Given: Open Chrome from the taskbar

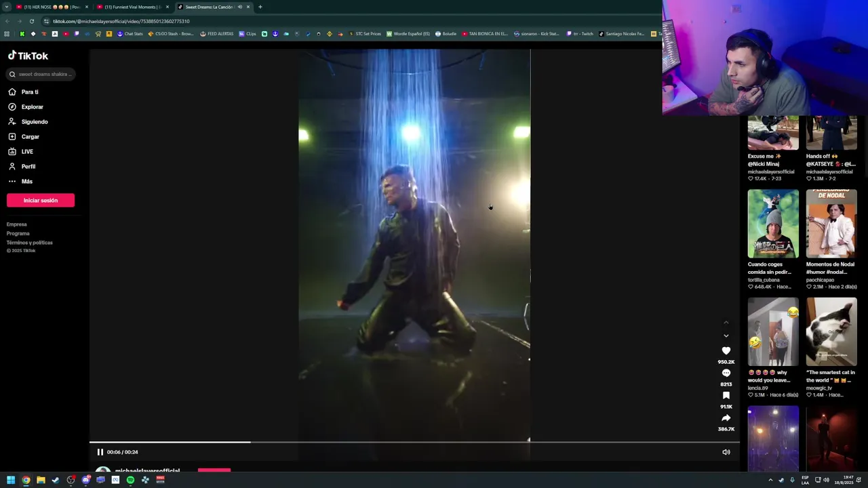Looking at the screenshot, I should 26,480.
